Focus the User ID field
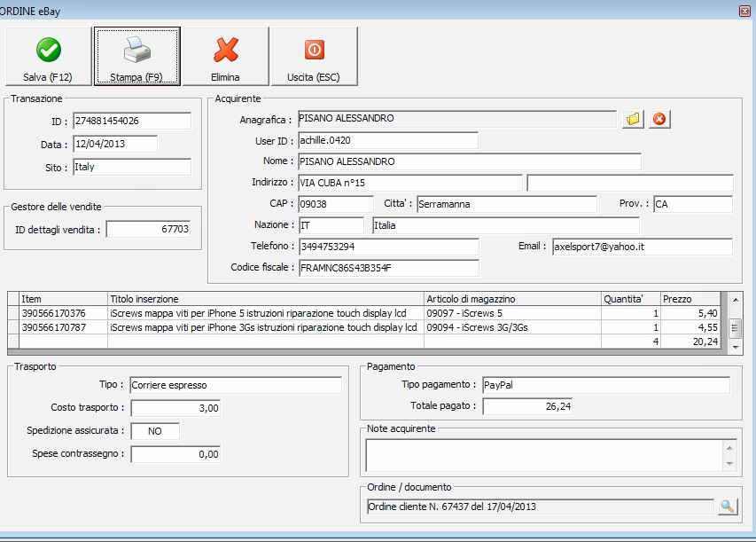Screen dimensions: 756x542 click(387, 140)
